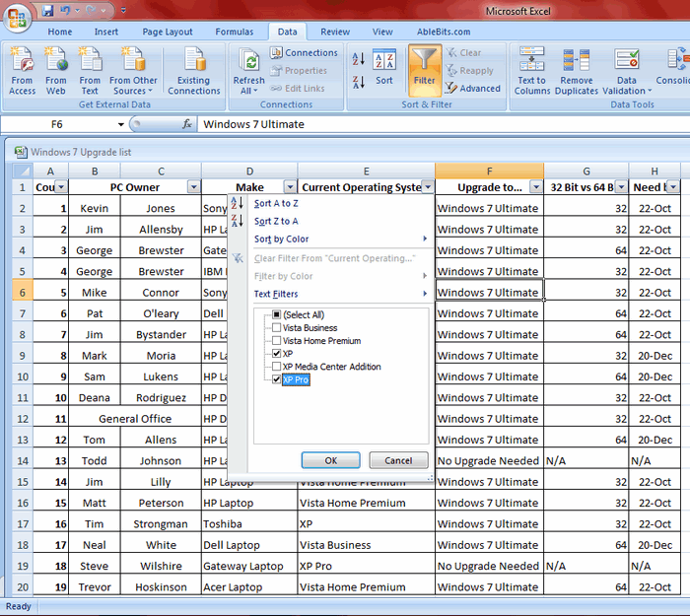This screenshot has width=690, height=616.
Task: Check XP Media Center Addition option
Action: pos(276,367)
